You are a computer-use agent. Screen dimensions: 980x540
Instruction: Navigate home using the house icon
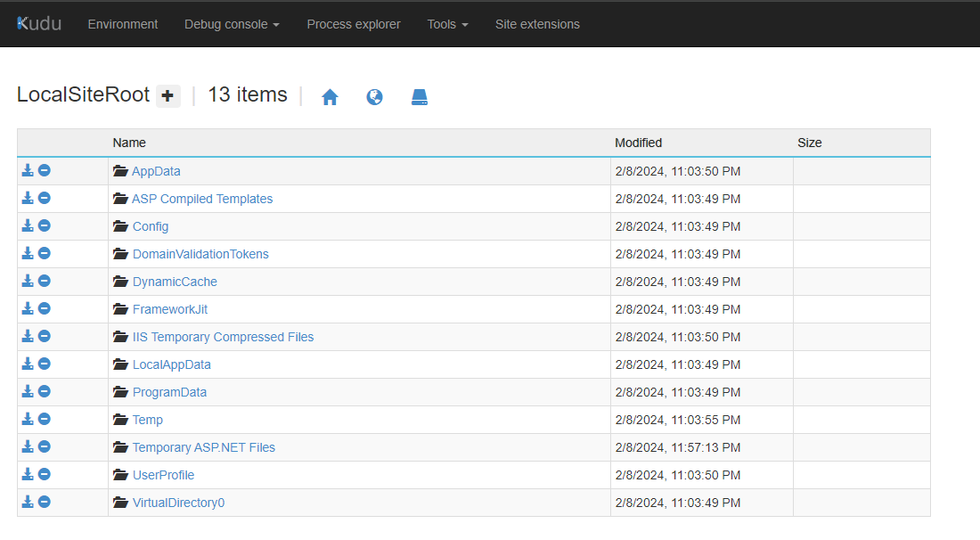tap(330, 96)
